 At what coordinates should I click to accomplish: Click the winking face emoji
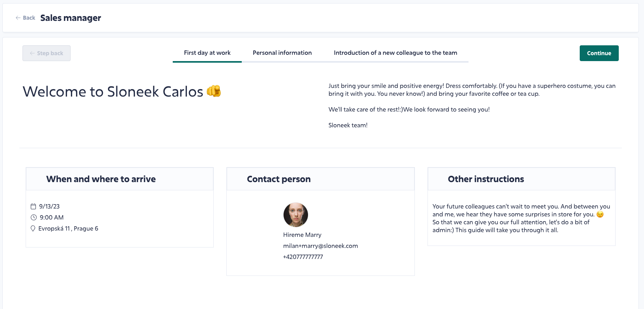600,214
